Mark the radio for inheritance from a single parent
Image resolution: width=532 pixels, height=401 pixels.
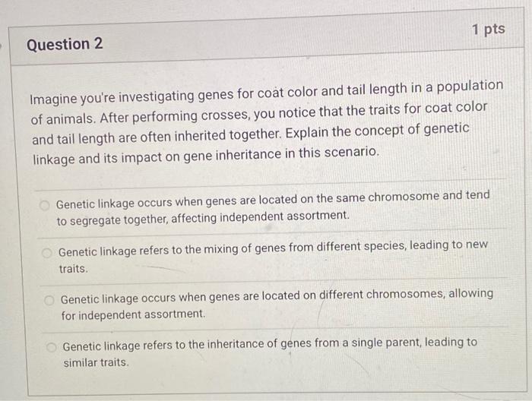[x=51, y=347]
